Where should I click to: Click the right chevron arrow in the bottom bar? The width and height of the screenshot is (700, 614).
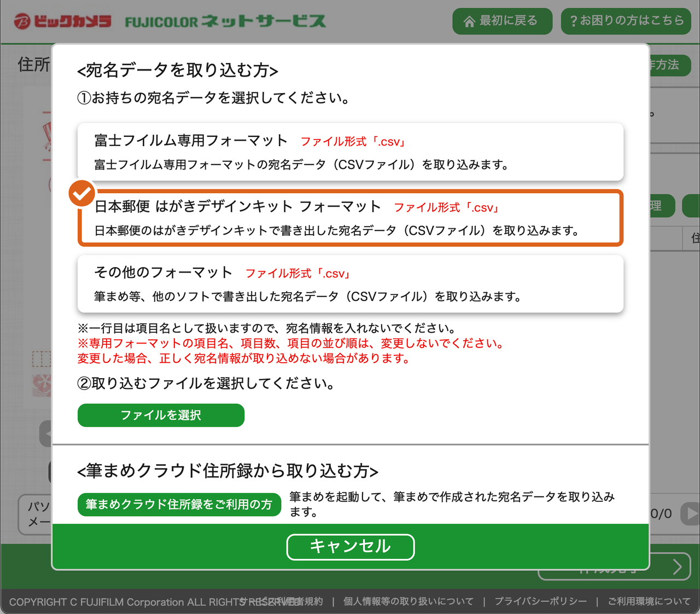[677, 566]
